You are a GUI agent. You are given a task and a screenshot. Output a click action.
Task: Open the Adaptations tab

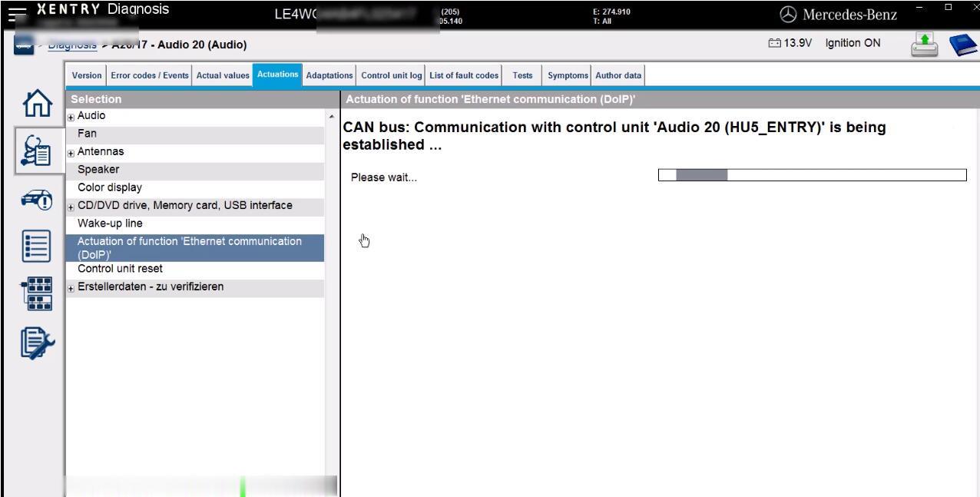point(329,75)
